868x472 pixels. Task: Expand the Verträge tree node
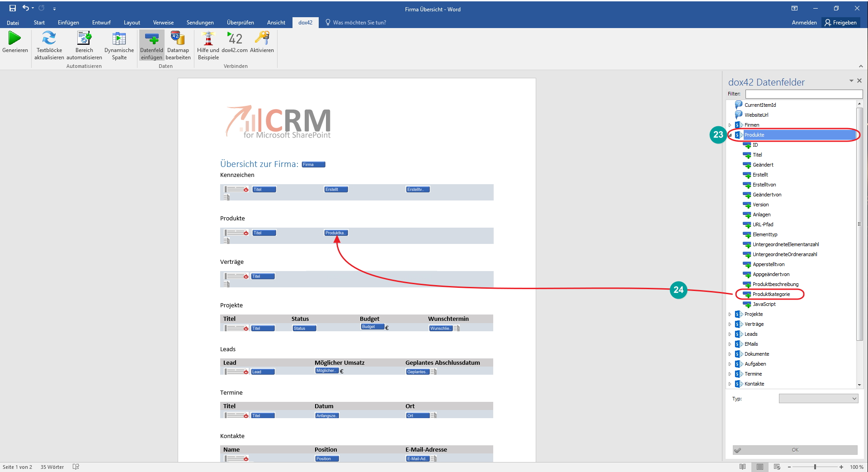[x=730, y=324]
